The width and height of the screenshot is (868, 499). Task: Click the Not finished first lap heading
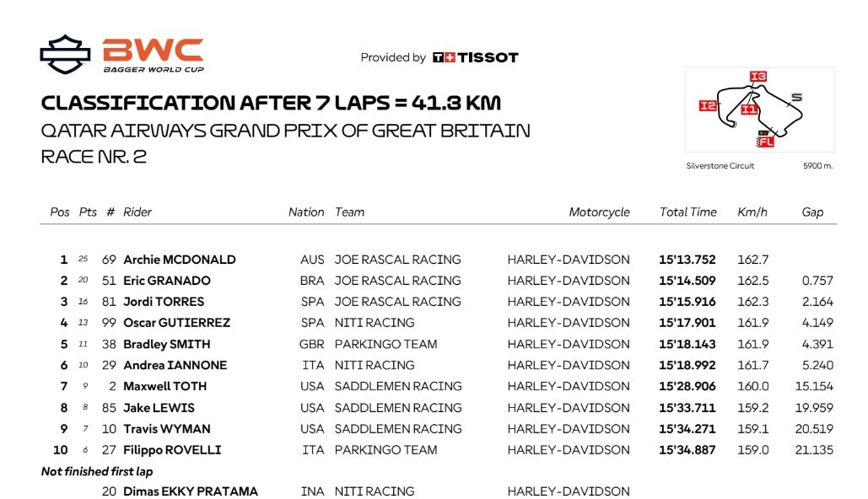coord(97,471)
